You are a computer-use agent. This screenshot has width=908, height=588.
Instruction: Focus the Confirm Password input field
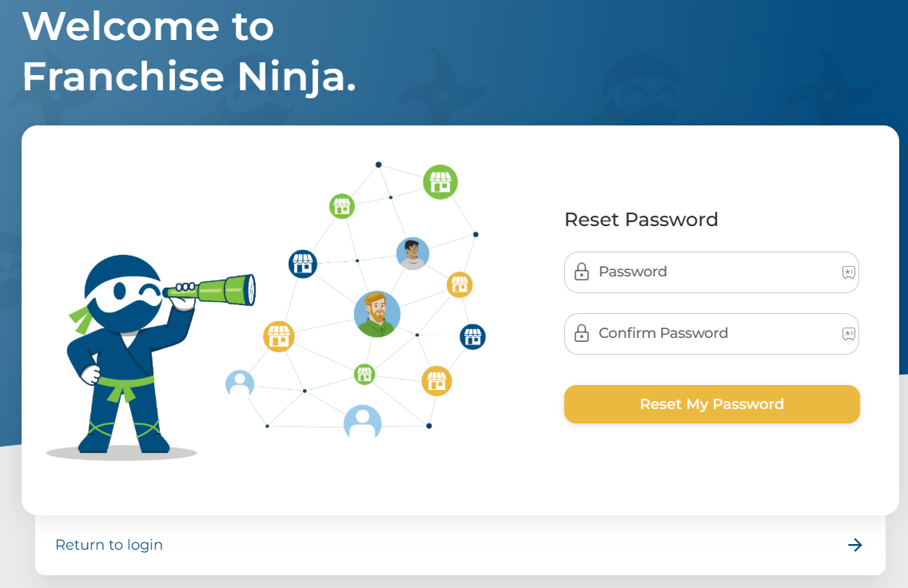711,334
